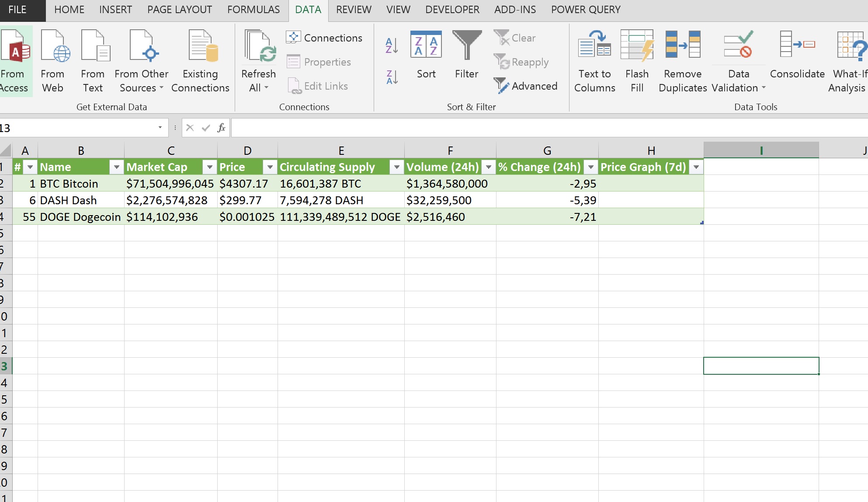Screen dimensions: 868x502
Task: Open the Name column filter dropdown
Action: pyautogui.click(x=117, y=167)
